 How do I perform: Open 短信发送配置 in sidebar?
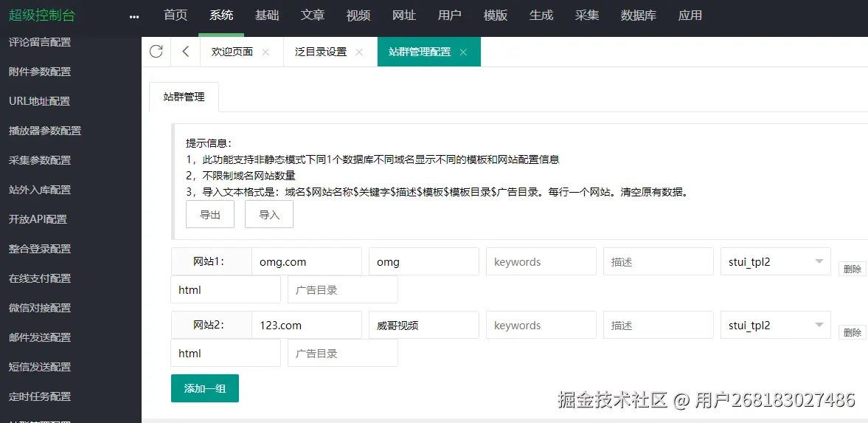[x=40, y=367]
